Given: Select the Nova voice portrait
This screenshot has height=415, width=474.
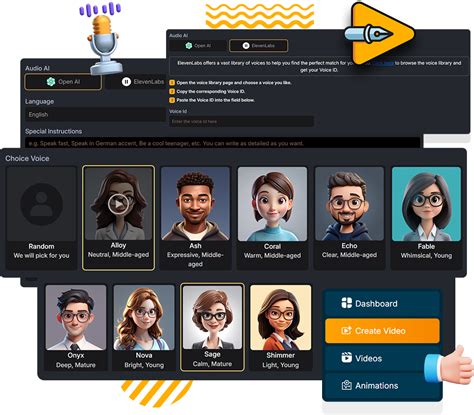Looking at the screenshot, I should point(144,317).
